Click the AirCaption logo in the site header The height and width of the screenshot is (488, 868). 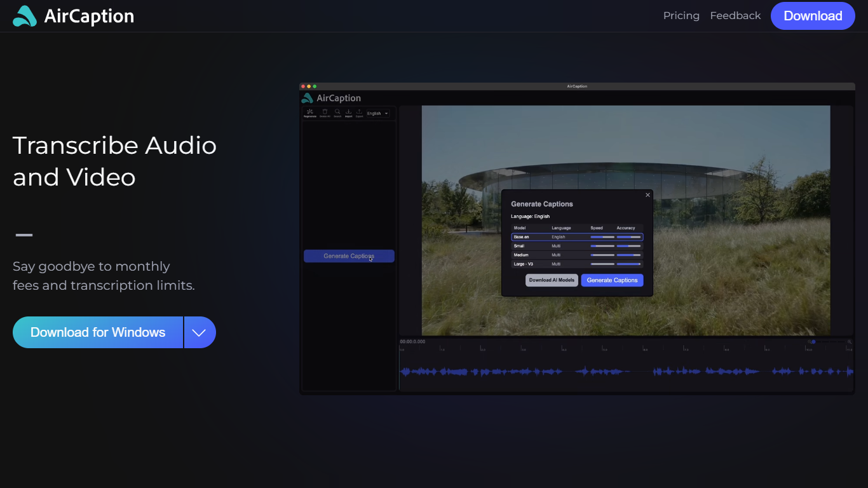[x=73, y=16]
